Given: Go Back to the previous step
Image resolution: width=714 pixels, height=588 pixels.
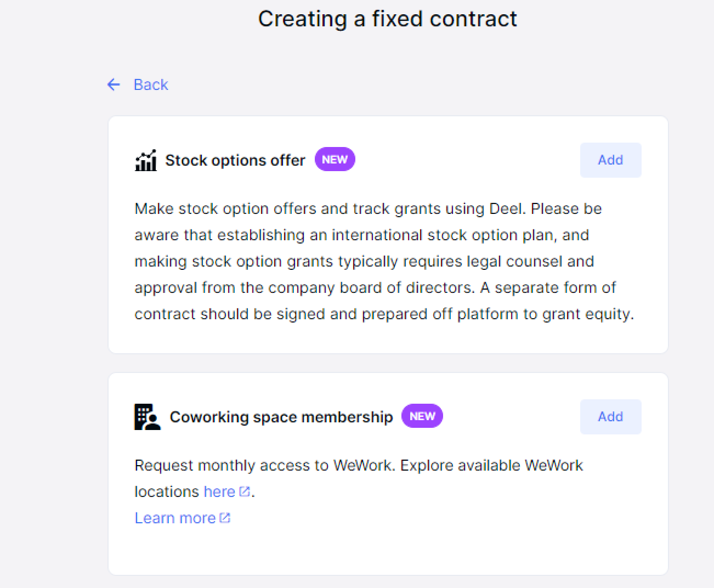Looking at the screenshot, I should pyautogui.click(x=150, y=84).
